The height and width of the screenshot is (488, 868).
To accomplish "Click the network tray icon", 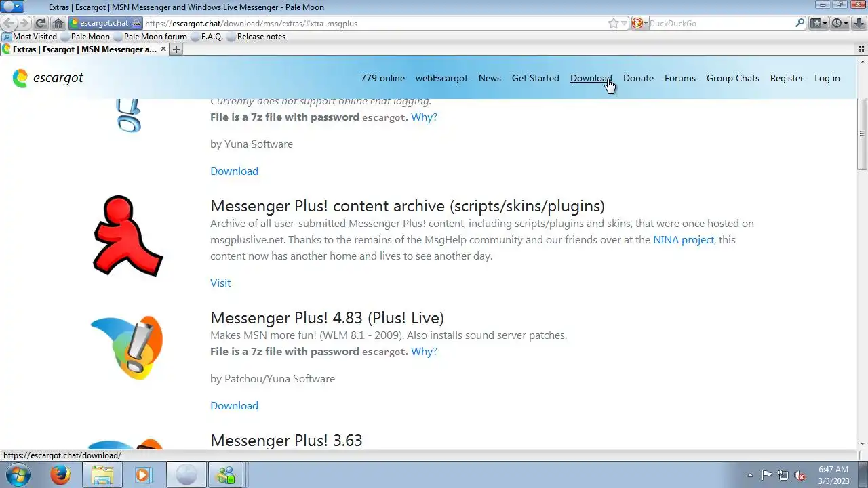I will click(783, 475).
